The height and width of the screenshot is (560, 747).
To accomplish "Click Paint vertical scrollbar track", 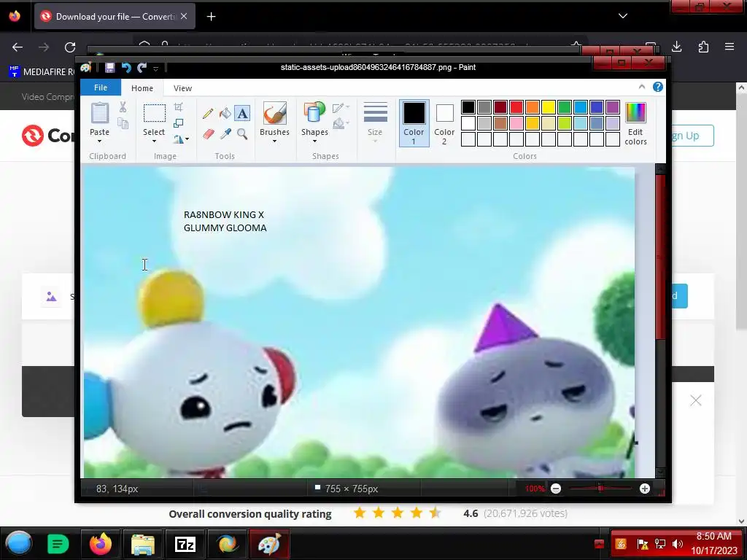I will (x=660, y=402).
